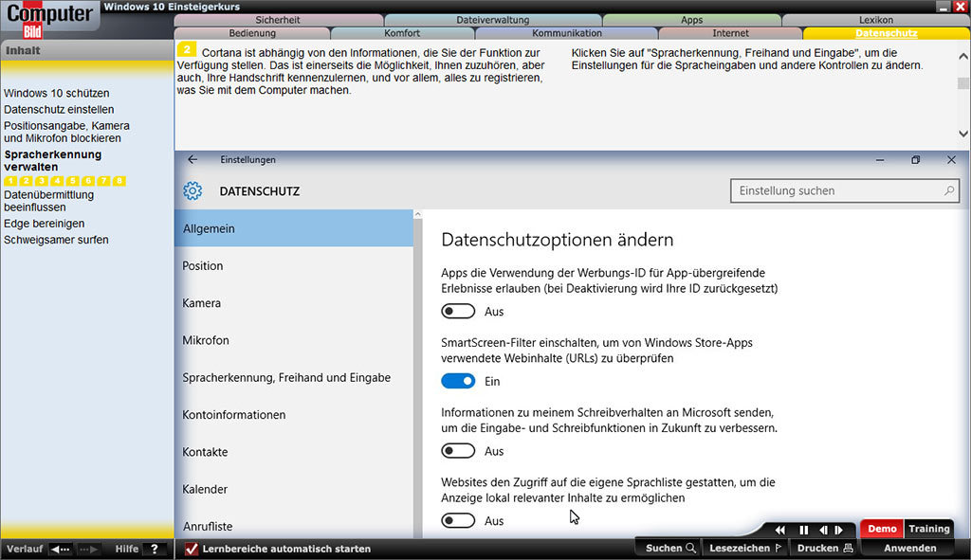Open lesson Datenübermittlung beeinflussen
971x560 pixels.
tap(49, 201)
